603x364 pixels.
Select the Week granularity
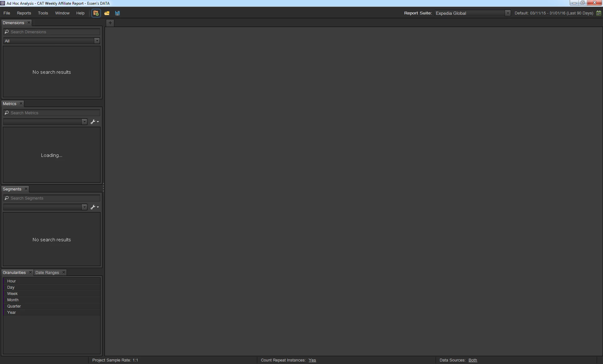(x=13, y=294)
